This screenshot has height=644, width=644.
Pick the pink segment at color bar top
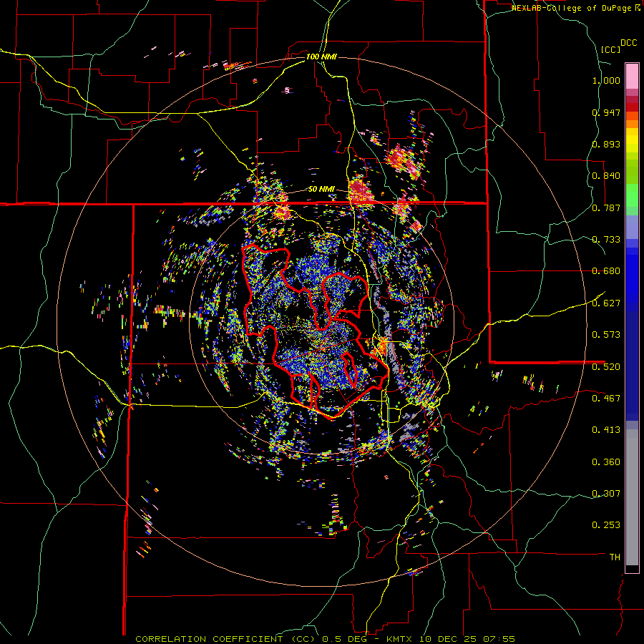(x=632, y=76)
